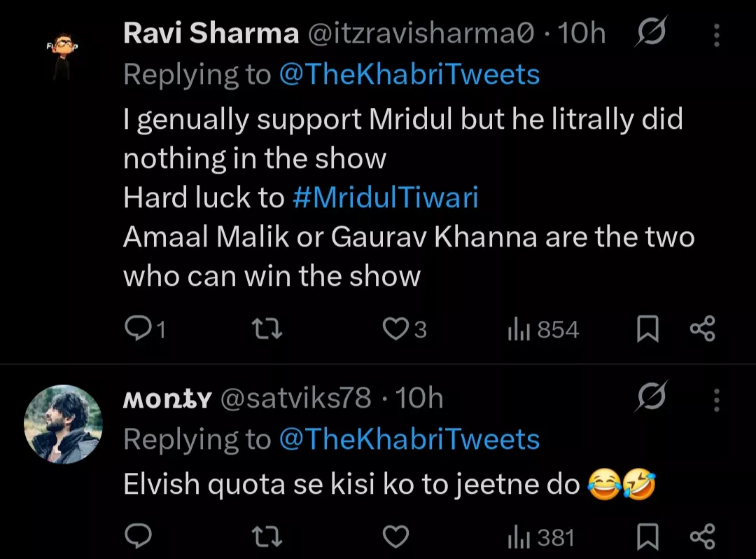This screenshot has width=756, height=559.
Task: Reply to Monty's tweet
Action: click(x=138, y=537)
